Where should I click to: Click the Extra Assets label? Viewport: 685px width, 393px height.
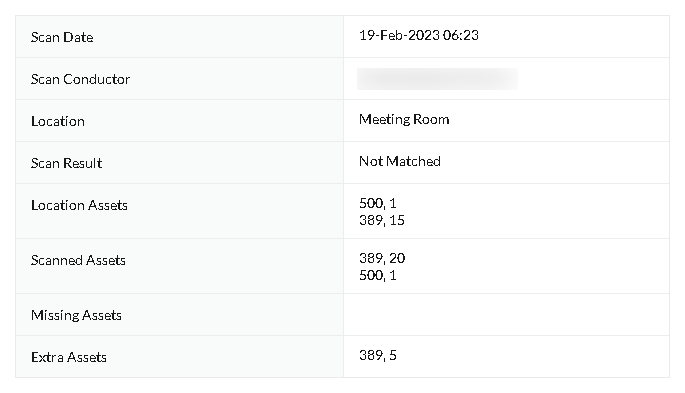tap(69, 357)
